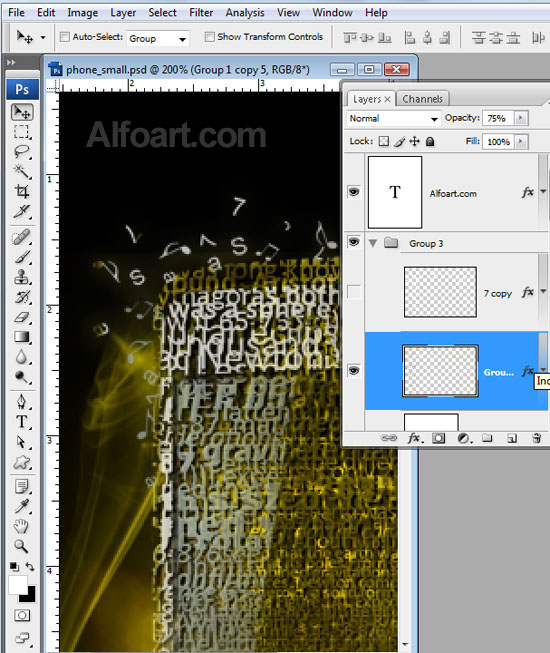
Task: Hide the Alfoart.com text layer
Action: pos(354,192)
